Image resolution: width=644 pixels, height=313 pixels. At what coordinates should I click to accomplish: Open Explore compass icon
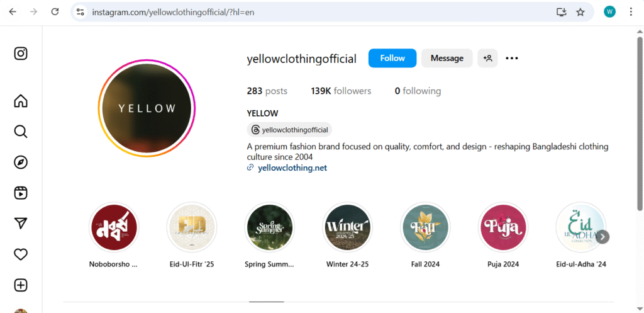21,162
